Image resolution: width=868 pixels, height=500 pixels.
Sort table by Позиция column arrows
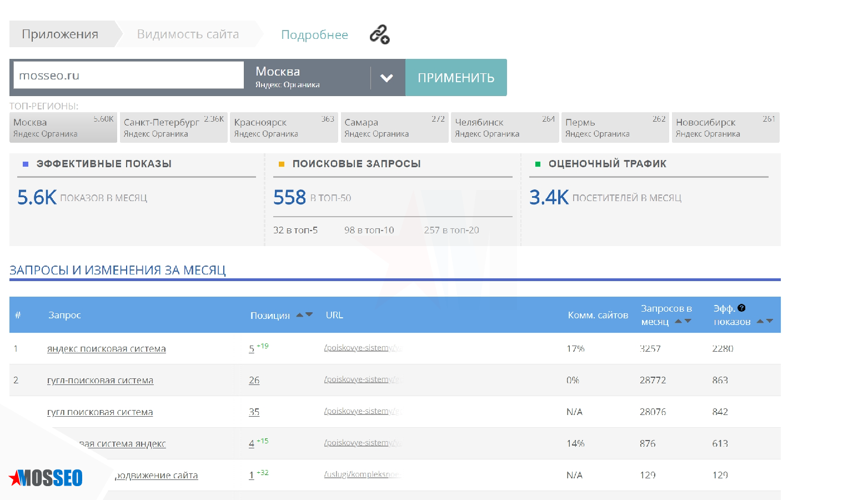pos(304,315)
